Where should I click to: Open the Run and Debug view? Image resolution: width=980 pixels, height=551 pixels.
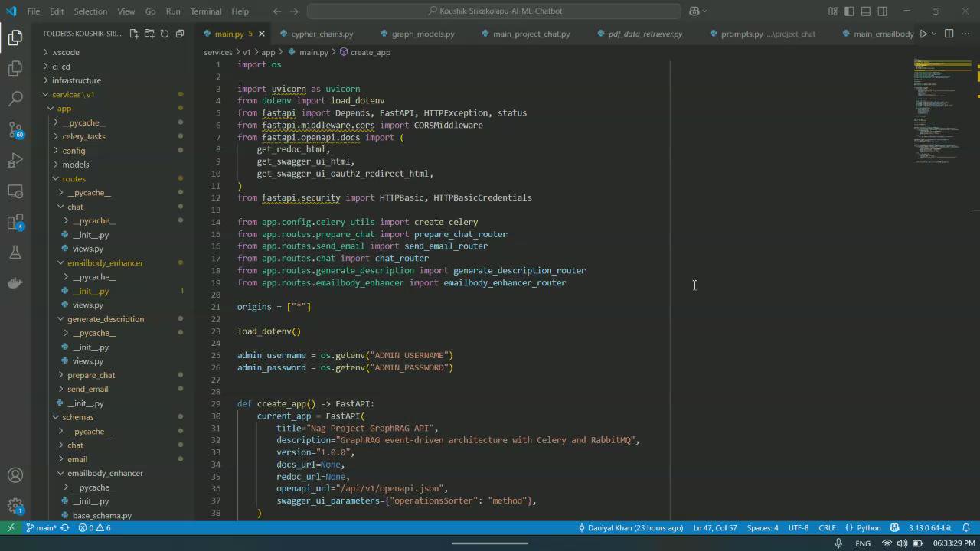pyautogui.click(x=15, y=160)
